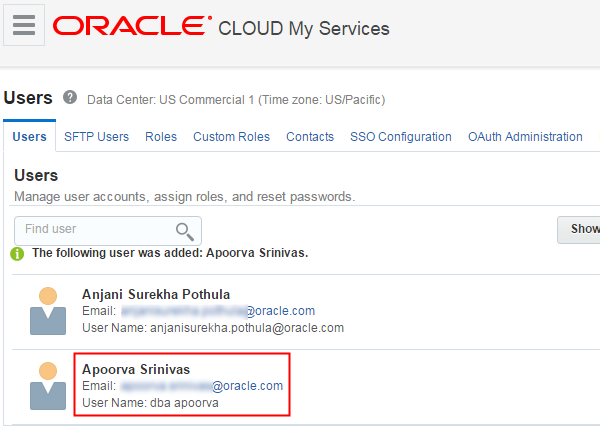Image resolution: width=600 pixels, height=428 pixels.
Task: Click the Anjani Surekha Pothula user name
Action: pyautogui.click(x=156, y=294)
